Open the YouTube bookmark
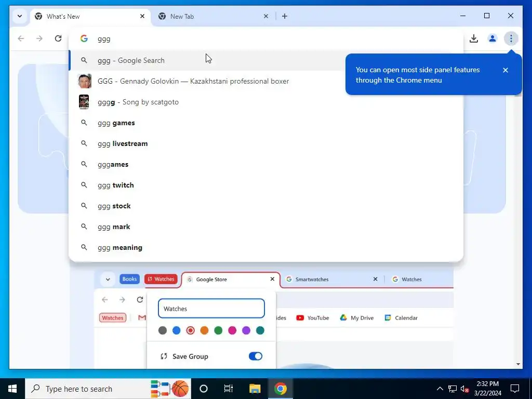Viewport: 532px width, 399px height. (312, 317)
